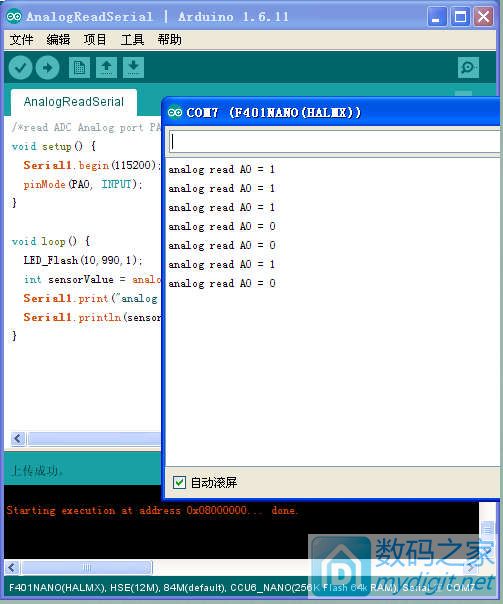Click the Arduino logo in main title bar
The image size is (503, 604).
click(x=14, y=17)
